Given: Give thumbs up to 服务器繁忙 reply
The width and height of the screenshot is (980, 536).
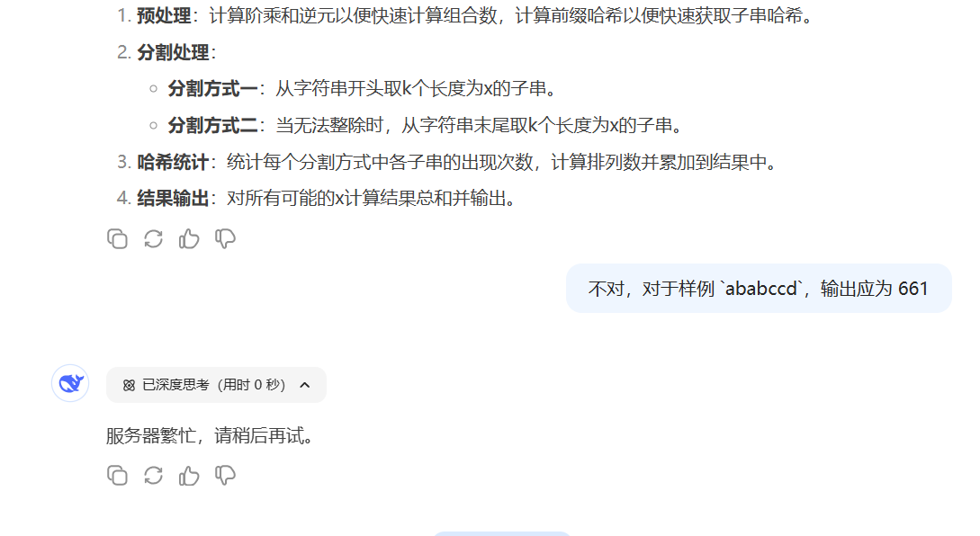Looking at the screenshot, I should coord(189,476).
